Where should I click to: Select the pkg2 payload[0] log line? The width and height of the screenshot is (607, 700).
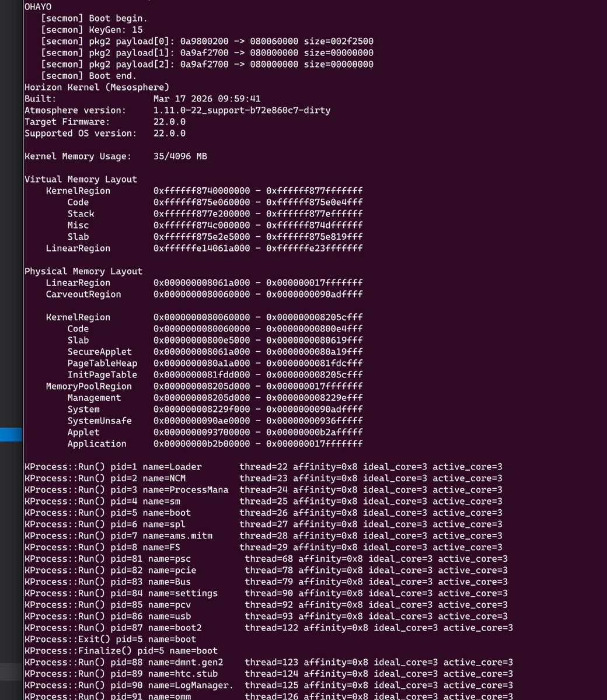207,41
